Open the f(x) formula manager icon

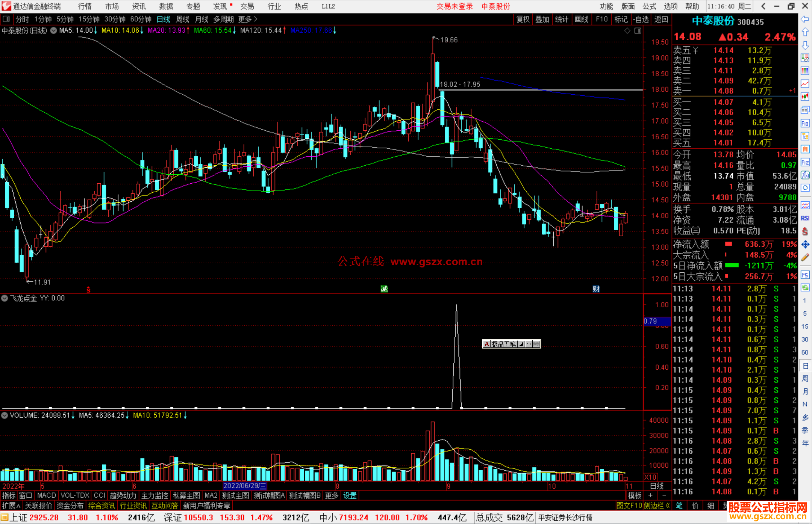805,175
